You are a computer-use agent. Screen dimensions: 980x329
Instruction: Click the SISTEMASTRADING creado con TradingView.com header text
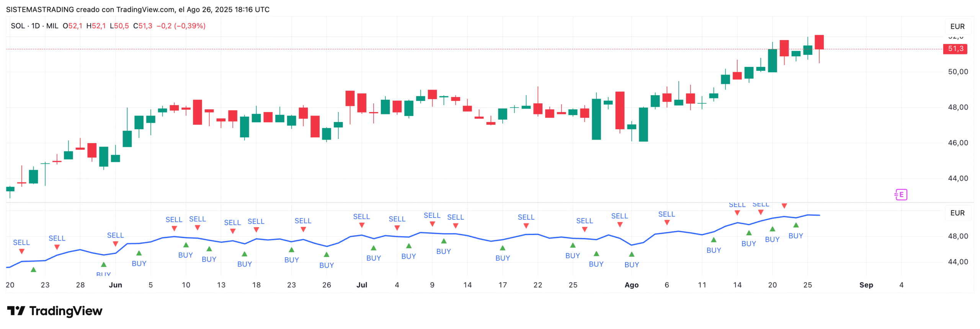click(137, 10)
